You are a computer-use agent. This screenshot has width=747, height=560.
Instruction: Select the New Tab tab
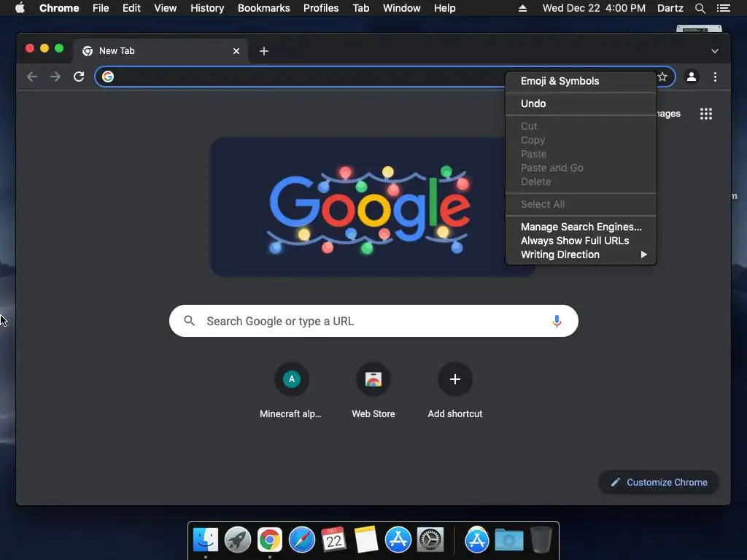(160, 51)
